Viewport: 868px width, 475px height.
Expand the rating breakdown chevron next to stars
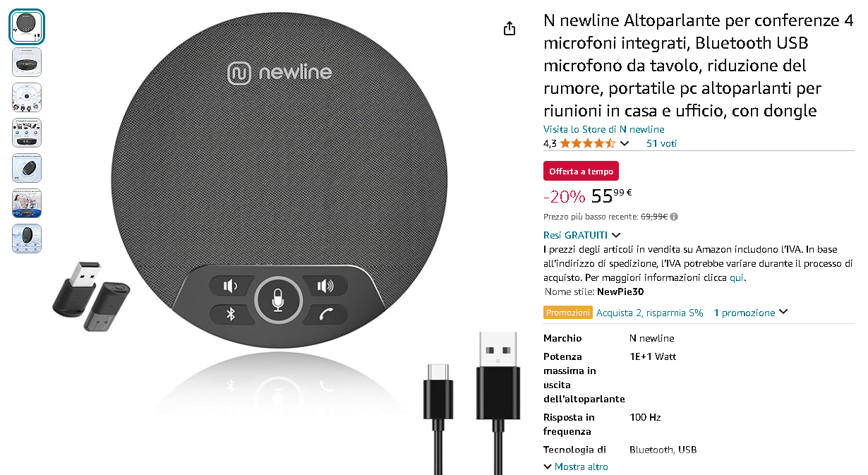click(624, 143)
